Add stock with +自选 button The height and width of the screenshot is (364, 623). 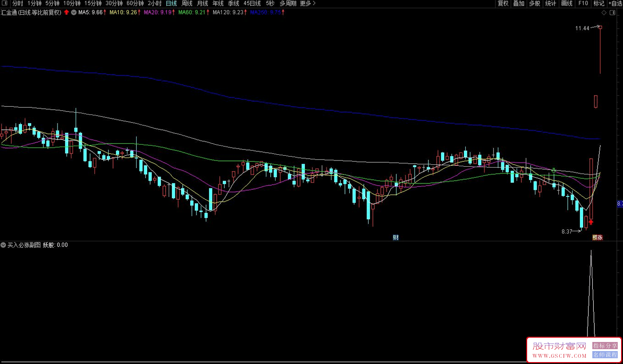coord(615,3)
